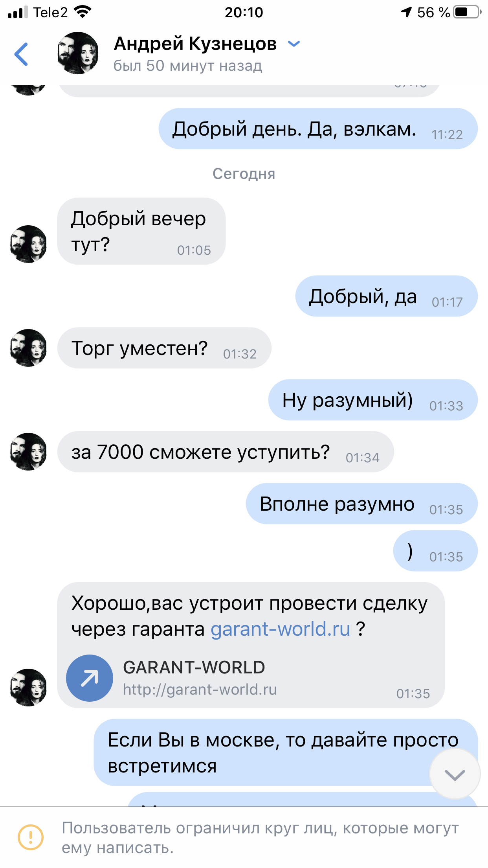Tap the yellow exclamation warning icon

(x=31, y=837)
